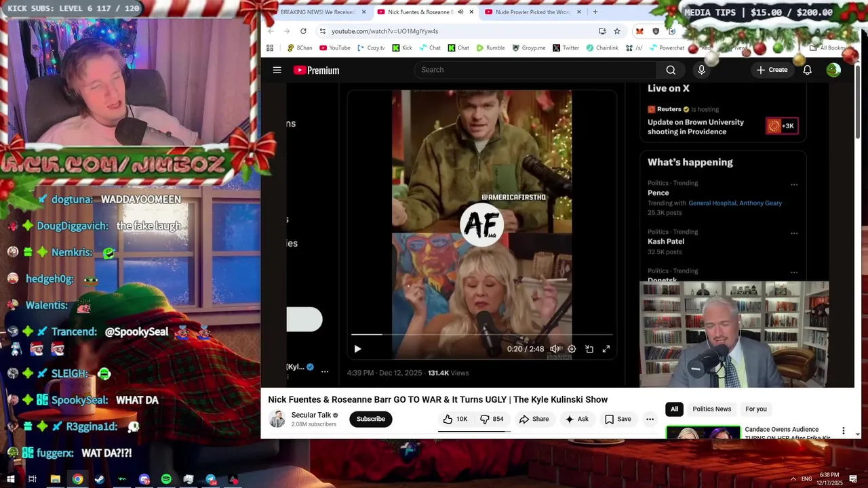868x488 pixels.
Task: Click the General Hospital trending link
Action: [x=712, y=203]
